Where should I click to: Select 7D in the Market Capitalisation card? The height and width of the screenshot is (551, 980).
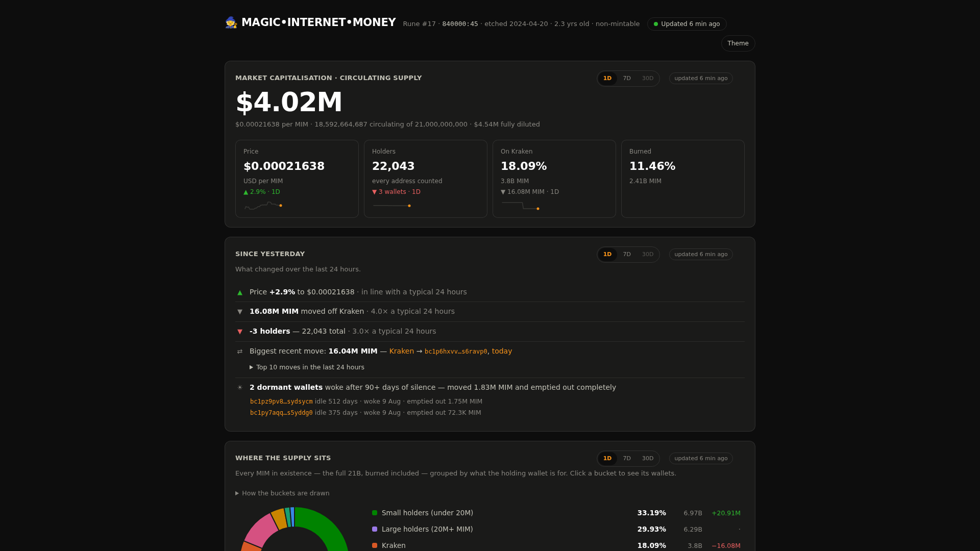627,79
